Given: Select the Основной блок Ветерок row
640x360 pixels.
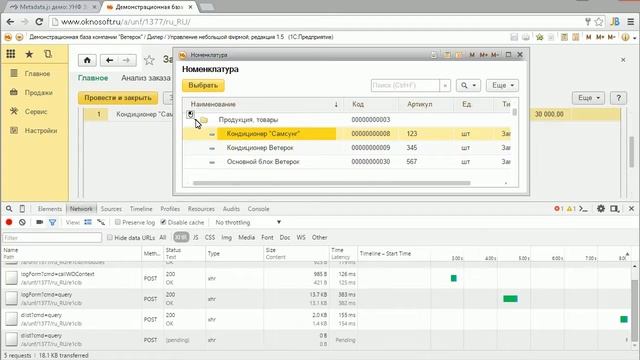Looking at the screenshot, I should tap(346, 162).
